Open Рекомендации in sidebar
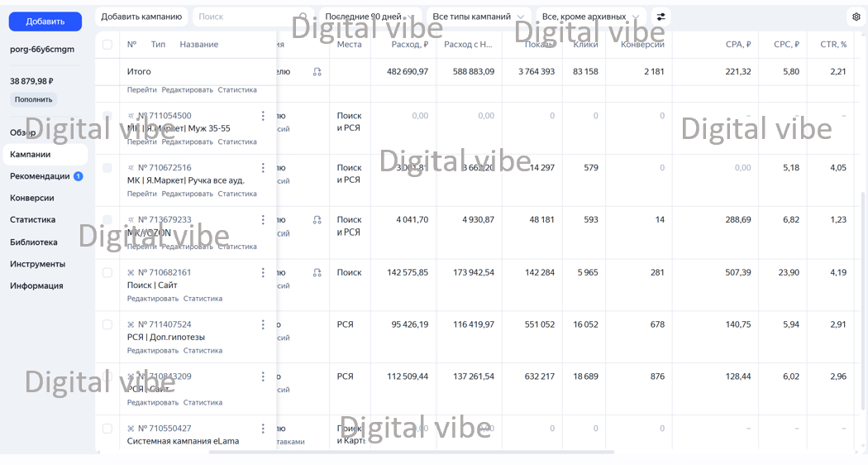 pyautogui.click(x=40, y=176)
